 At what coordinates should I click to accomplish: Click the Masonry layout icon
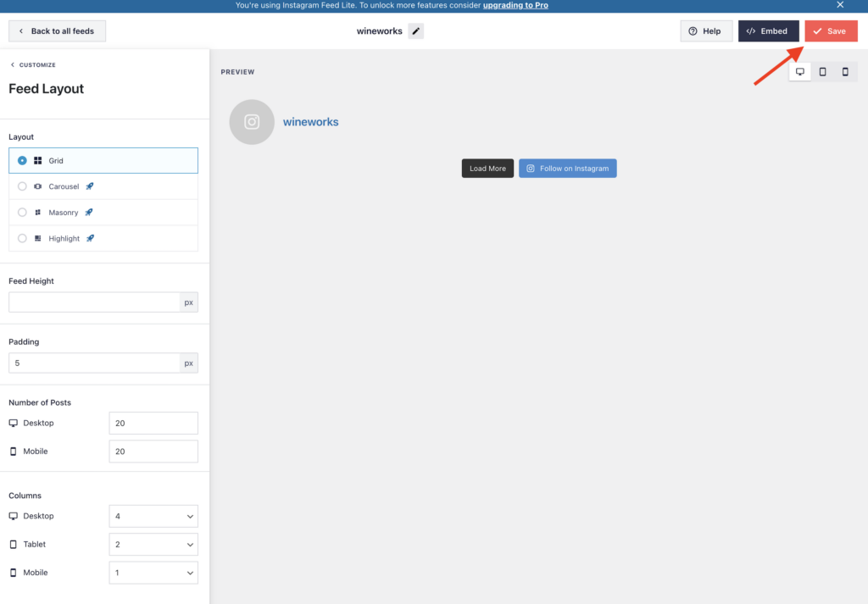click(37, 213)
